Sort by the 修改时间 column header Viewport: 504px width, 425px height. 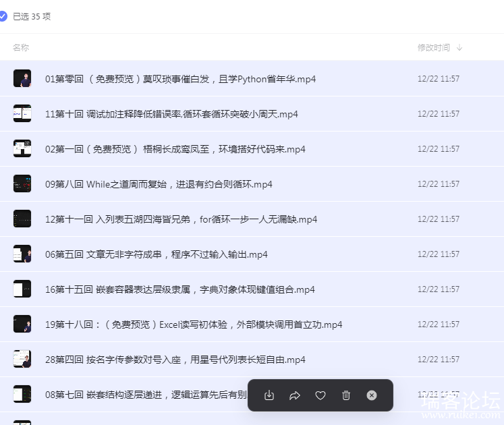(x=434, y=48)
